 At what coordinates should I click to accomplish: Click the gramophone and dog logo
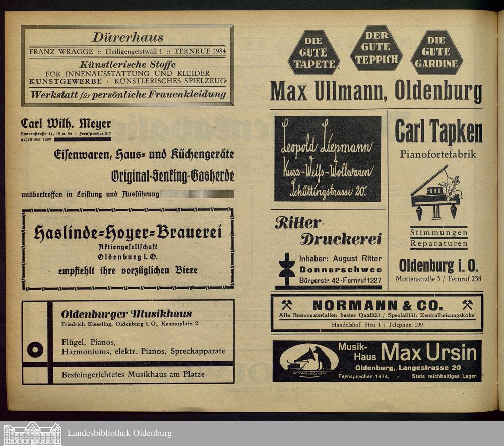coord(308,361)
